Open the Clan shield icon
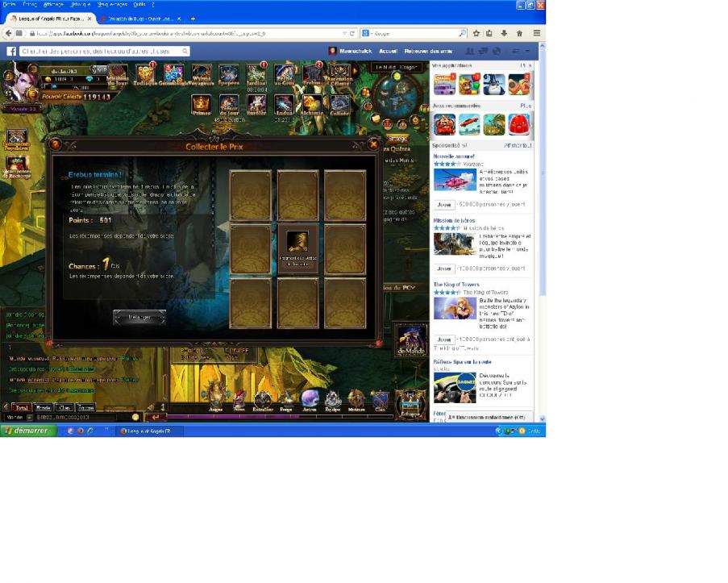This screenshot has height=583, width=728. point(380,399)
